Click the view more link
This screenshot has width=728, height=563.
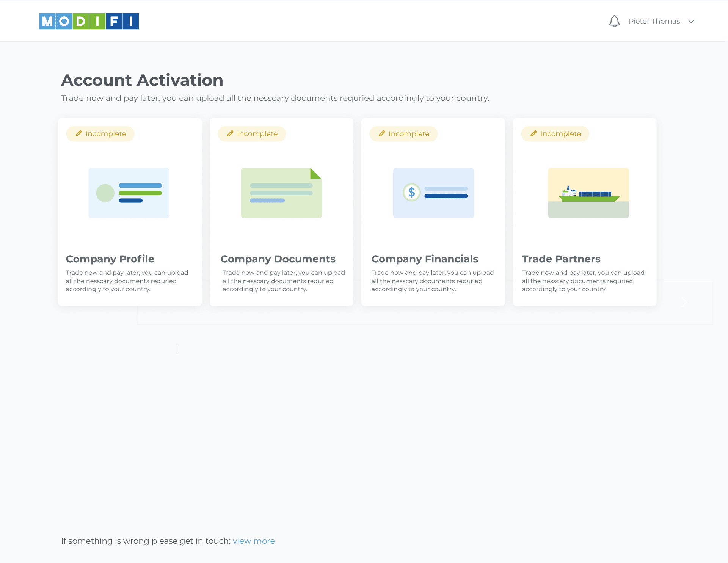tap(254, 541)
